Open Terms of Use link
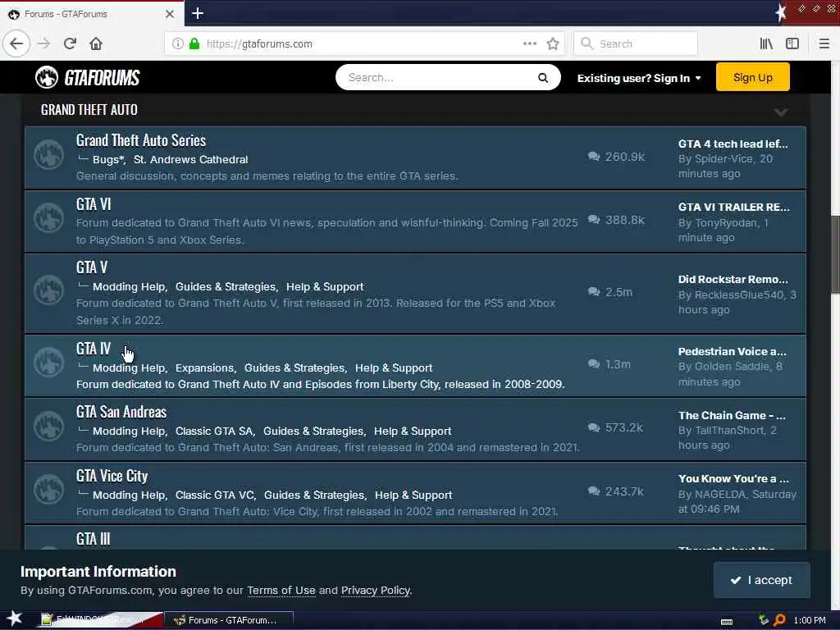Image resolution: width=840 pixels, height=630 pixels. 281,590
